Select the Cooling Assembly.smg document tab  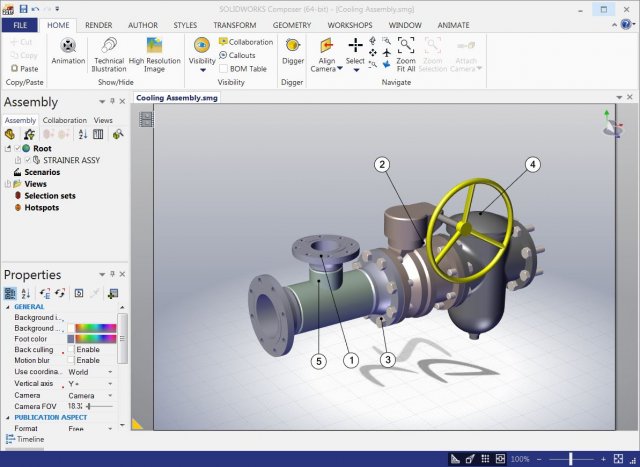pos(176,98)
